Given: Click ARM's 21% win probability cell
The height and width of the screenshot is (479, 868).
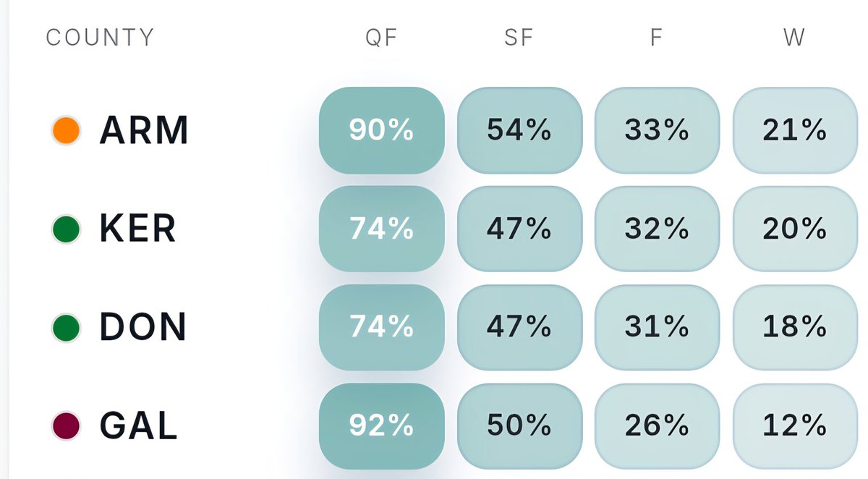Looking at the screenshot, I should pyautogui.click(x=795, y=130).
